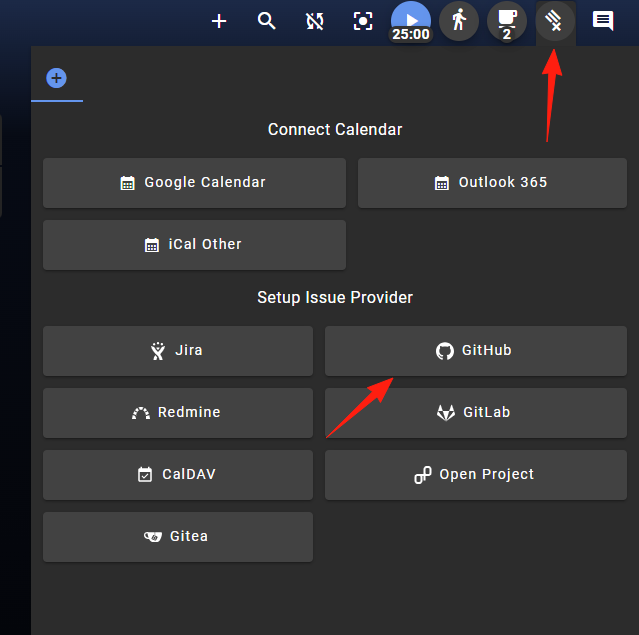Click the walking person break icon

(x=459, y=21)
